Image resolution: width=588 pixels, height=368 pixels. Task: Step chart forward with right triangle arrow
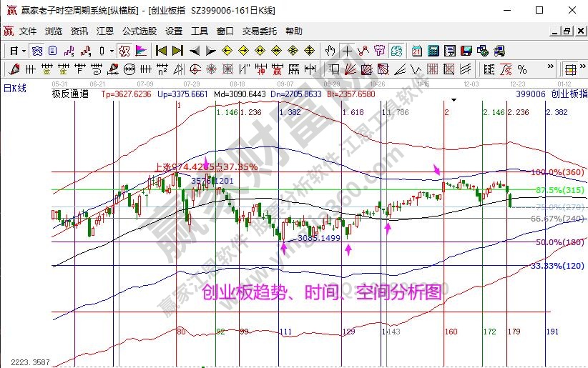coord(210,51)
